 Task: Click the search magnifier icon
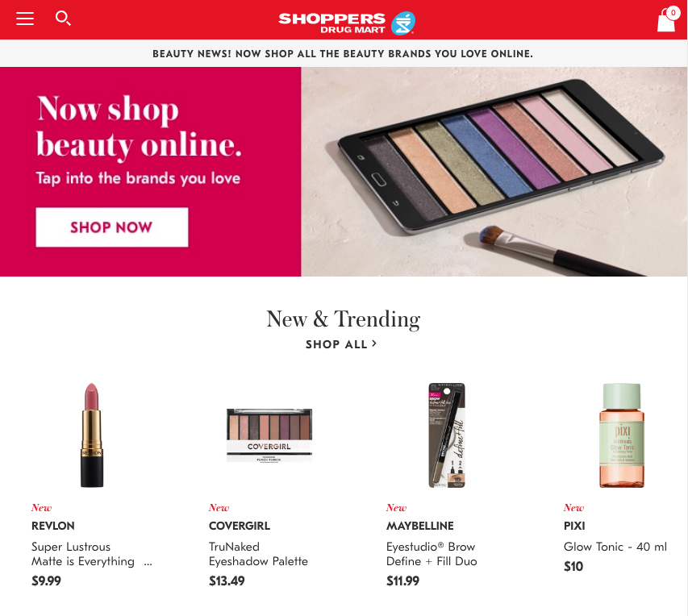click(x=63, y=19)
